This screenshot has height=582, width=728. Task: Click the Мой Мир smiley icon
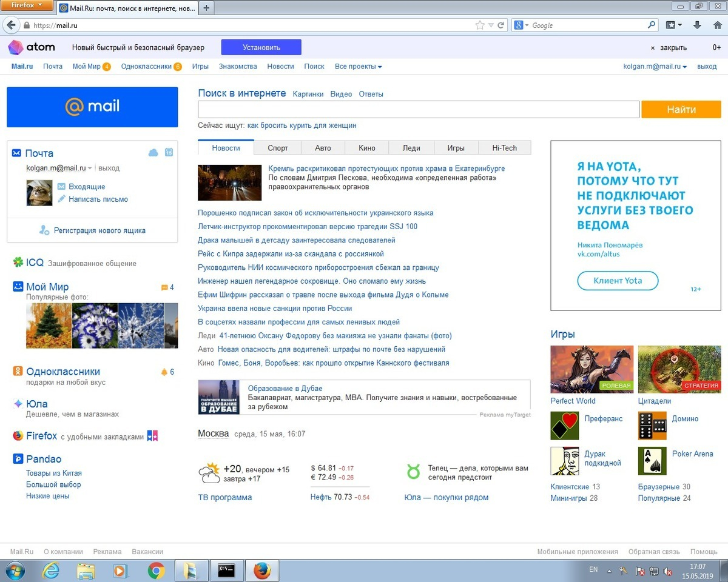coord(18,286)
